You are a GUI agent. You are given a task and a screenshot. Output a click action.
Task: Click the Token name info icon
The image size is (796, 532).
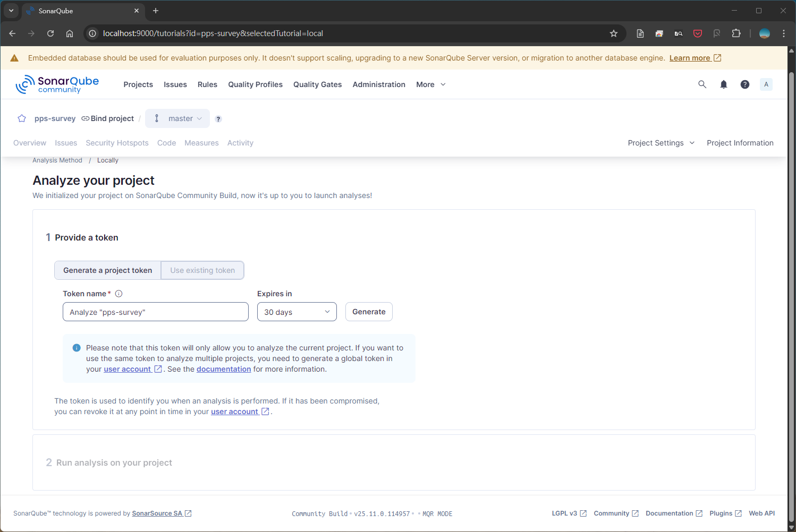[x=119, y=294]
